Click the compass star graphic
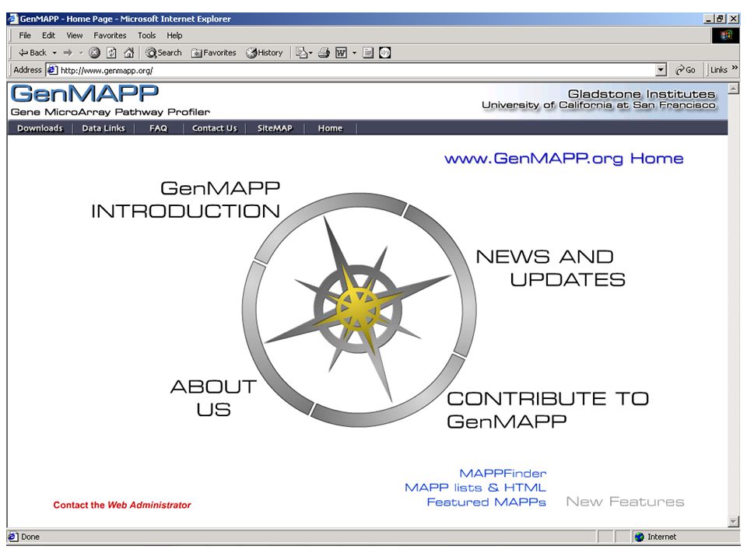This screenshot has height=560, width=747. click(359, 310)
